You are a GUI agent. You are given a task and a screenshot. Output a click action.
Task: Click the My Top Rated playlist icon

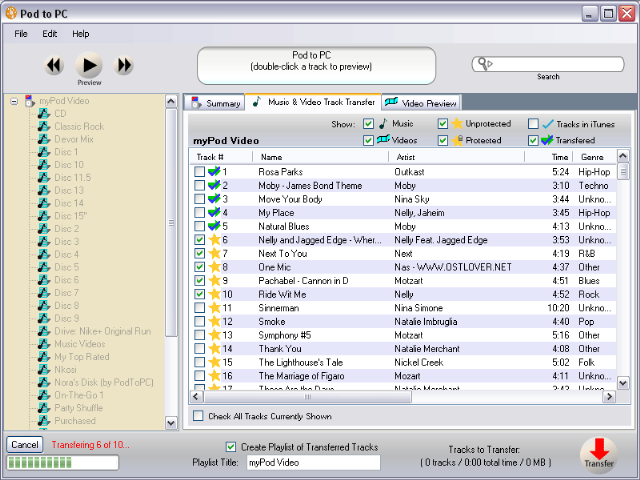[44, 357]
